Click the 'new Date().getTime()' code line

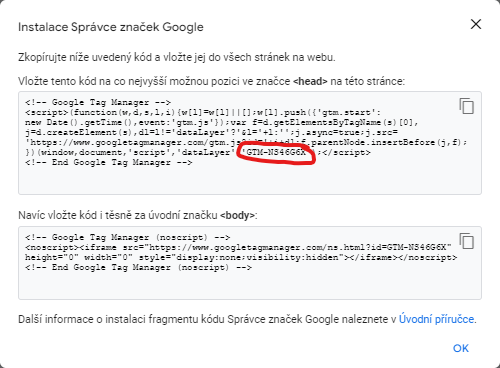click(x=222, y=122)
